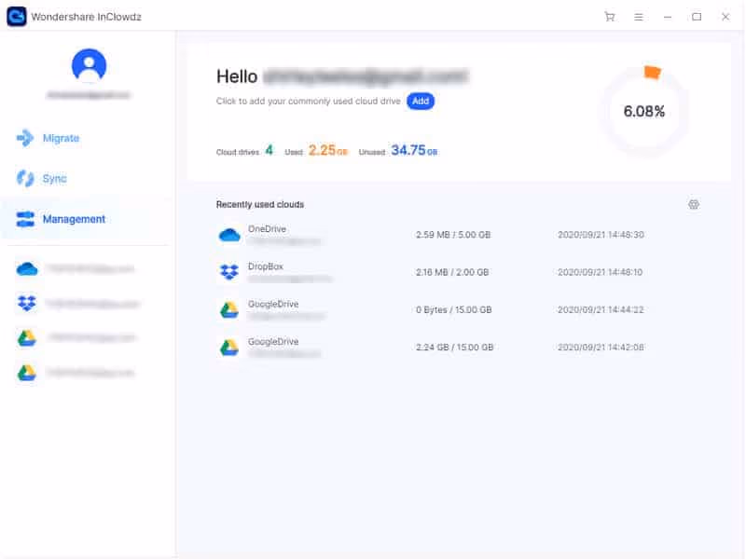Select the OneDrive account in sidebar
Image resolution: width=746 pixels, height=560 pixels.
(x=75, y=269)
